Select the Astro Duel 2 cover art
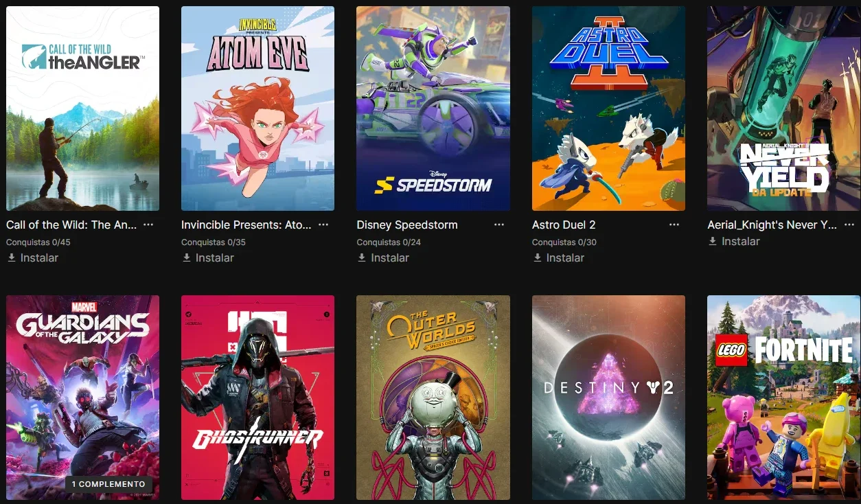 tap(608, 108)
